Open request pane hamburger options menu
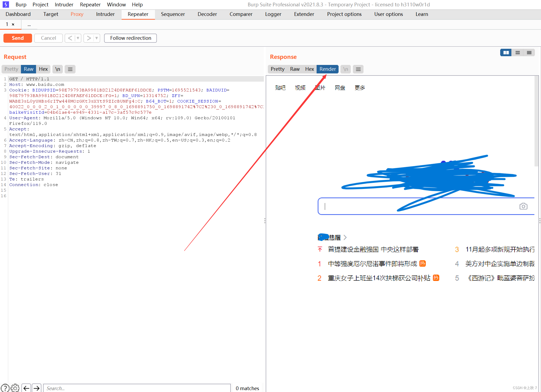The image size is (541, 392). pos(70,69)
